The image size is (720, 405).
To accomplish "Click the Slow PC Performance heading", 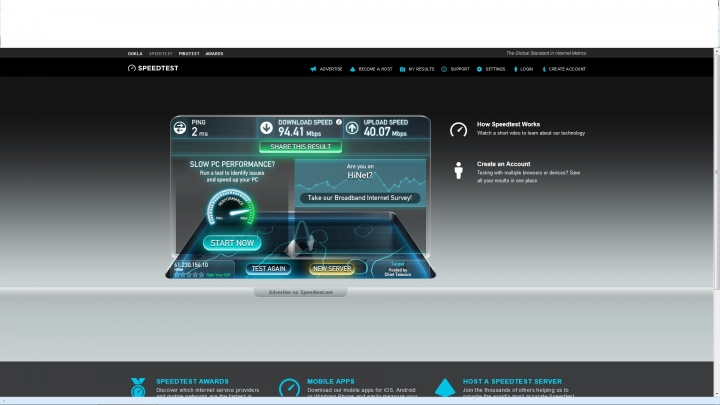I will point(232,164).
